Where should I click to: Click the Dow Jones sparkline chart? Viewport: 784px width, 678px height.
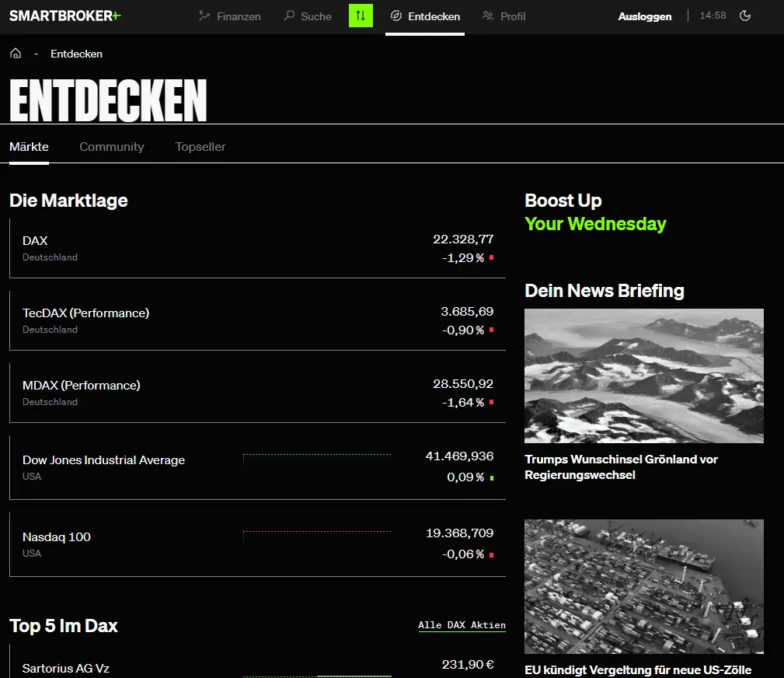click(x=317, y=460)
